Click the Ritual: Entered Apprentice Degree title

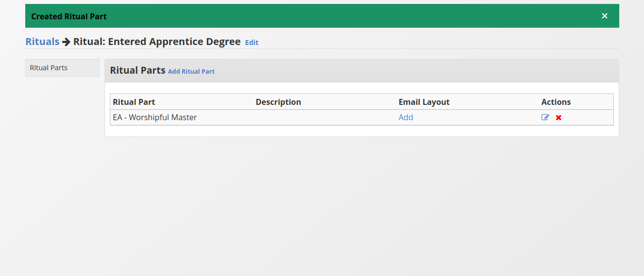pyautogui.click(x=157, y=42)
